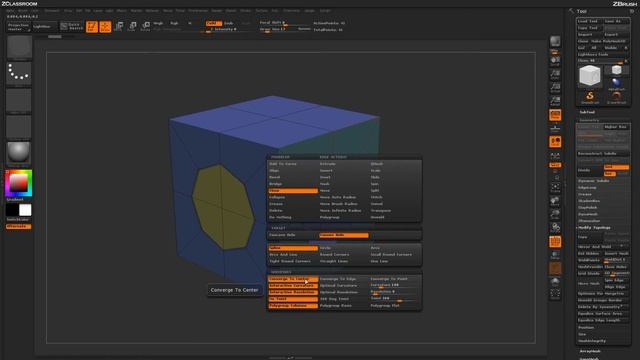Select the SimpleBrush tool icon
The width and height of the screenshot is (640, 360).
[590, 97]
